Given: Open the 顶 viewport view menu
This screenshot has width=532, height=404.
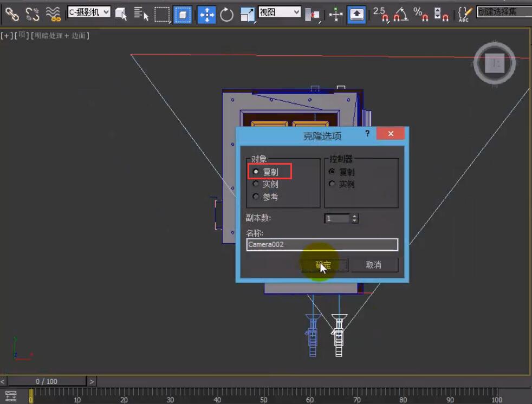Looking at the screenshot, I should point(22,35).
